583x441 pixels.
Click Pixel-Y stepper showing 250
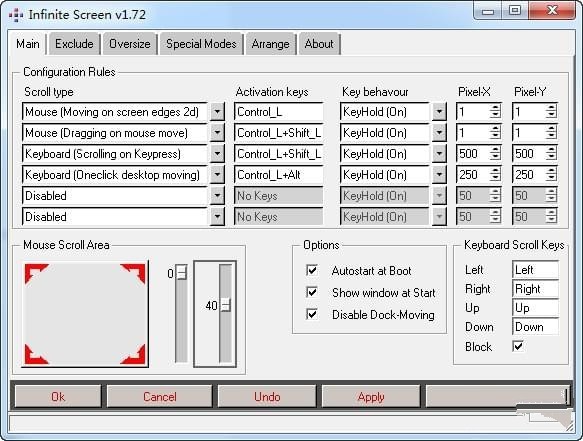(x=551, y=174)
